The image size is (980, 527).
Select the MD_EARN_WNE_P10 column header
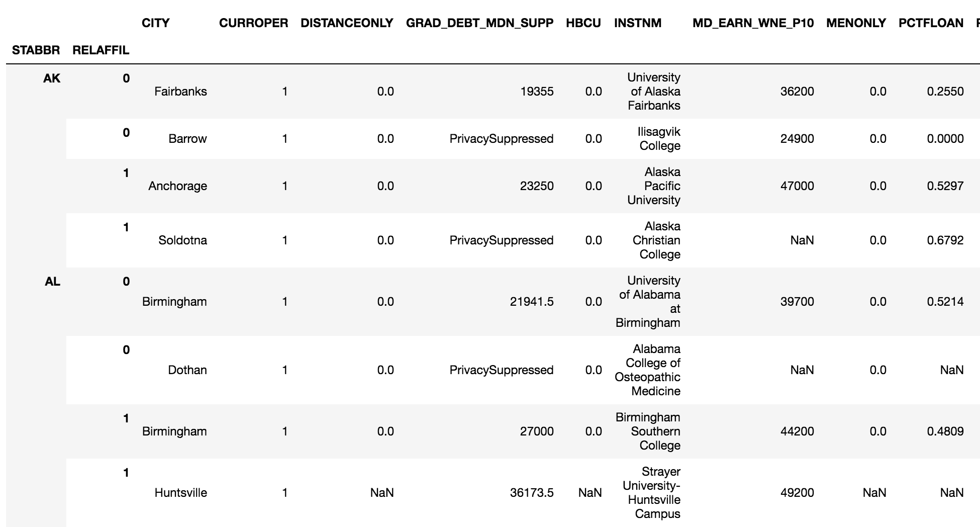[x=753, y=23]
